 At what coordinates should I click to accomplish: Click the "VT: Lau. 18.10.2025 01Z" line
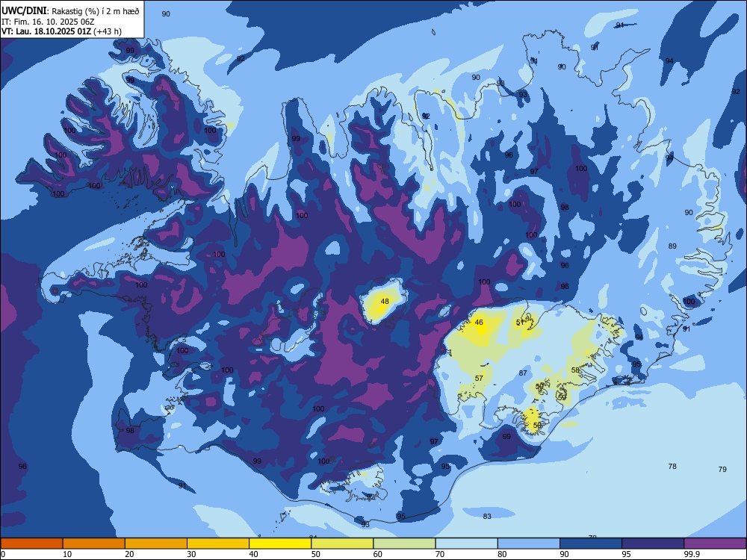click(x=46, y=31)
